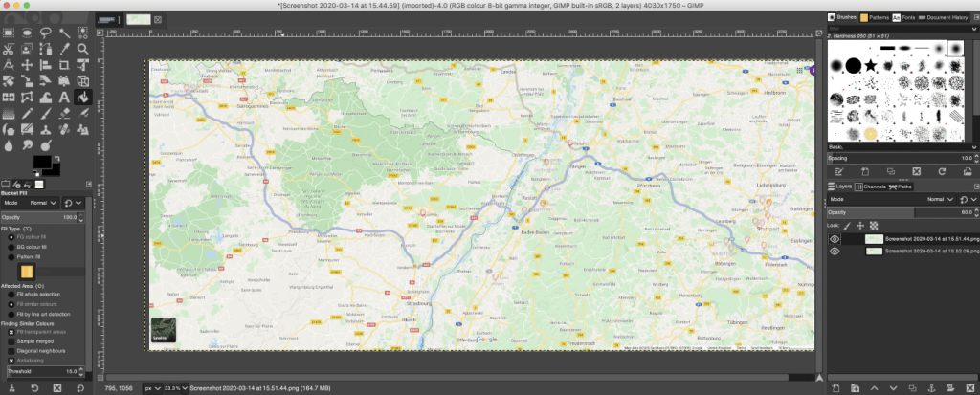Toggle Antialiasing checkbox
The width and height of the screenshot is (980, 395).
click(11, 361)
